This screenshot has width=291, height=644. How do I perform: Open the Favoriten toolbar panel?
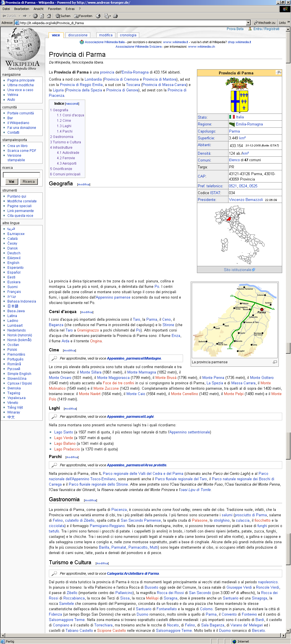pos(83,16)
